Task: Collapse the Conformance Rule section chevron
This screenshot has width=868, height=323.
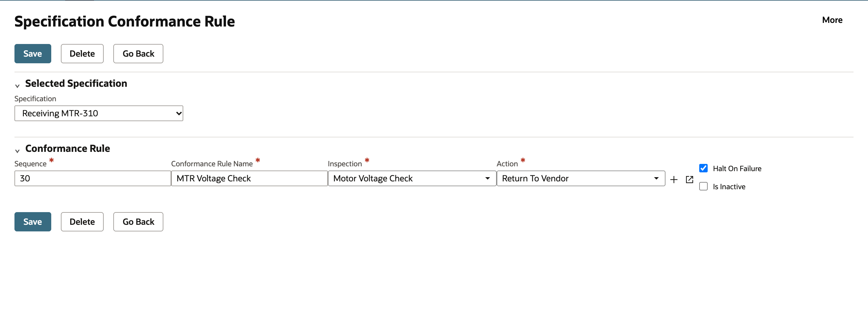Action: (17, 151)
